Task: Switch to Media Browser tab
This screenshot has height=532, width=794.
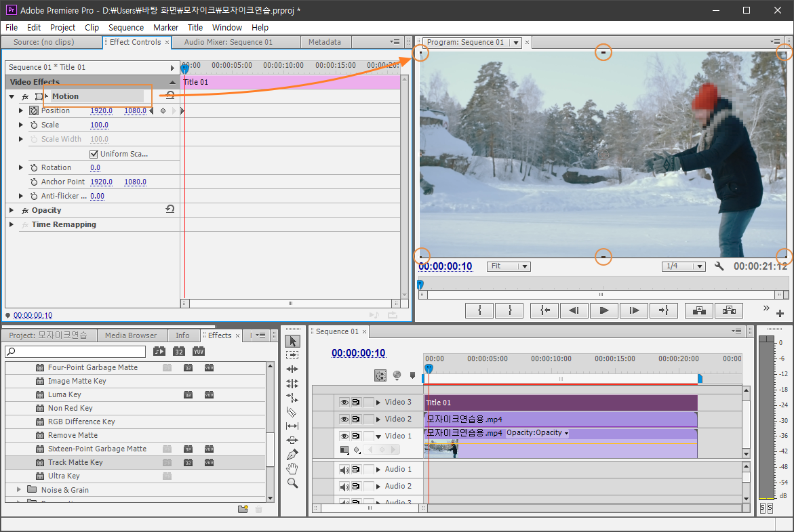Action: tap(131, 335)
